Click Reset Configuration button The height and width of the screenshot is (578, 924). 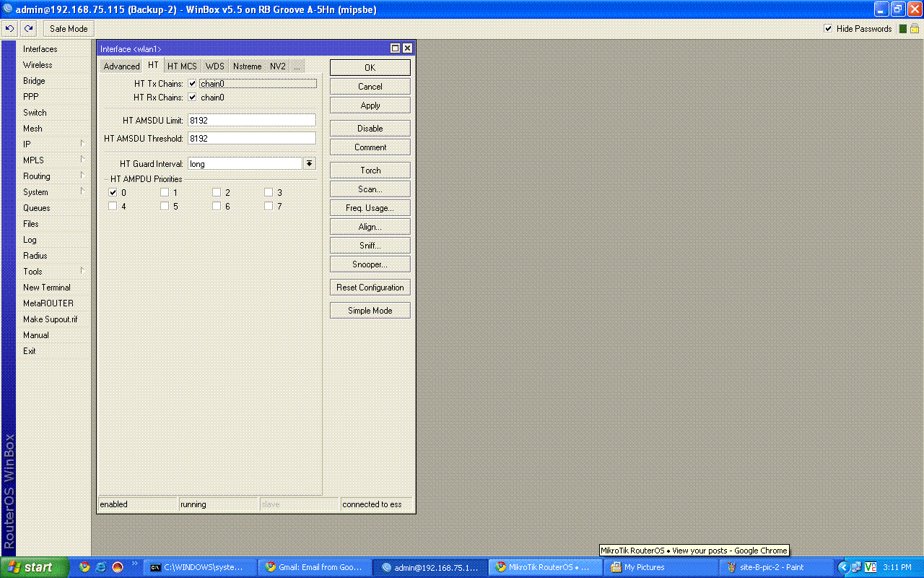[x=370, y=288]
